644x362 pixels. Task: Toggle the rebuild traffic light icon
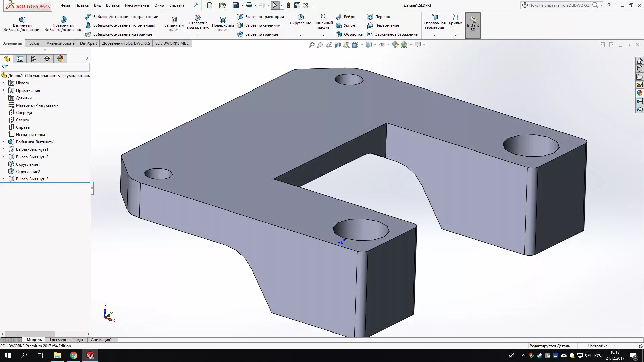point(288,5)
